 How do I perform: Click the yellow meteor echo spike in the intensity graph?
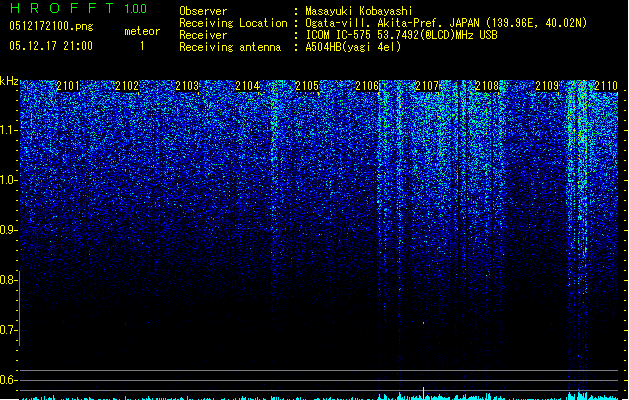pos(423,394)
